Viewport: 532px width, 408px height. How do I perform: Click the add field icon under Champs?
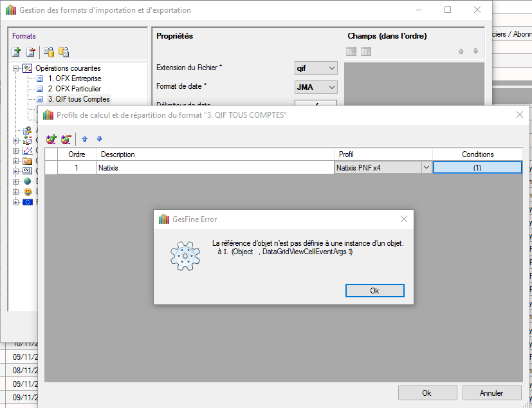(351, 51)
